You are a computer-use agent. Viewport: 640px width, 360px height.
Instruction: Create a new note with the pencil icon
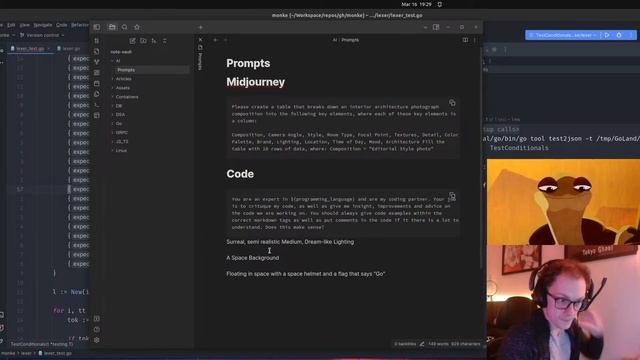click(x=133, y=41)
